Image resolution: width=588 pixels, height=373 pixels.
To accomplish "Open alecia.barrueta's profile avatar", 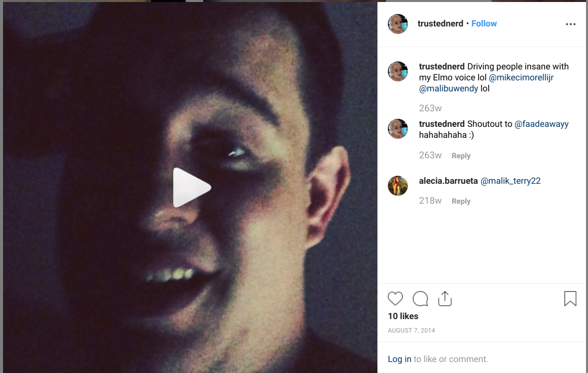I will coord(398,186).
